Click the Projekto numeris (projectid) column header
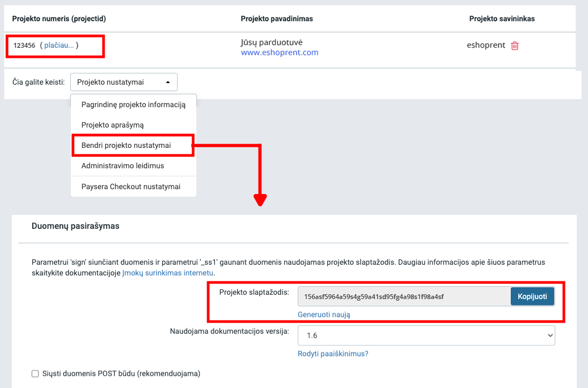The height and width of the screenshot is (388, 588). point(59,19)
